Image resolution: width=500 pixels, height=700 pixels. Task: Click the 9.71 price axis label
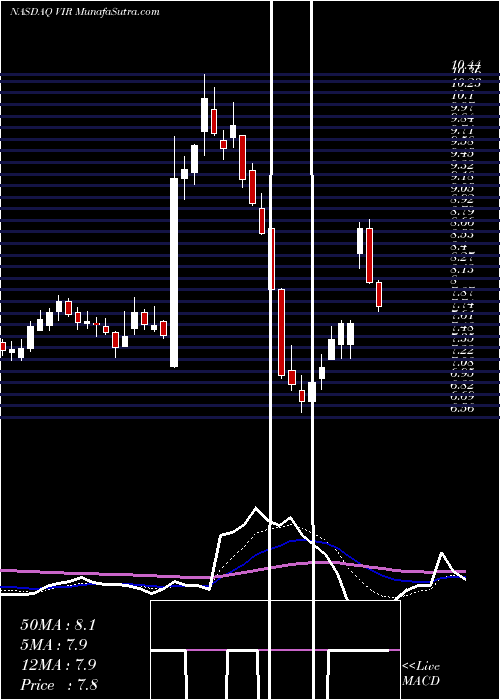tap(463, 131)
